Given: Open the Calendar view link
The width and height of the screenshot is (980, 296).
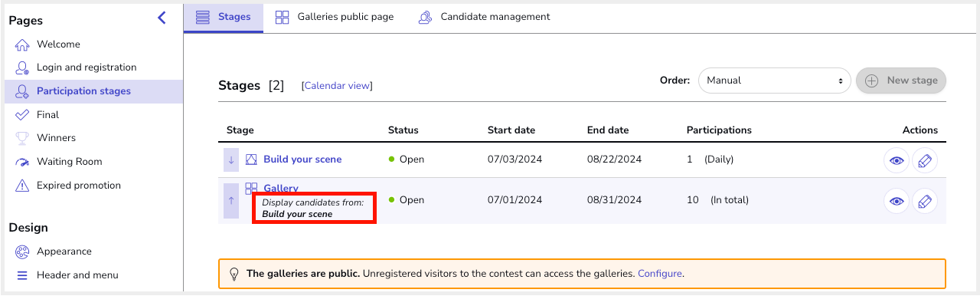Looking at the screenshot, I should point(338,86).
